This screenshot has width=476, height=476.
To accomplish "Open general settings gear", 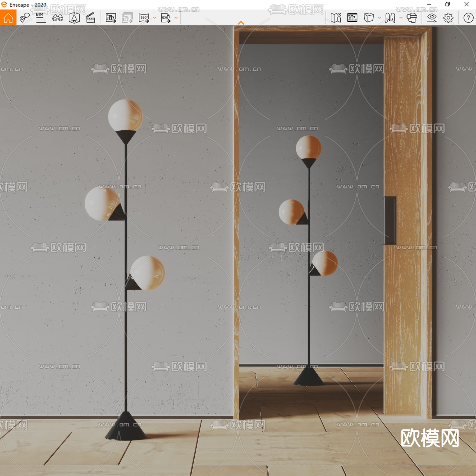I will [x=448, y=18].
